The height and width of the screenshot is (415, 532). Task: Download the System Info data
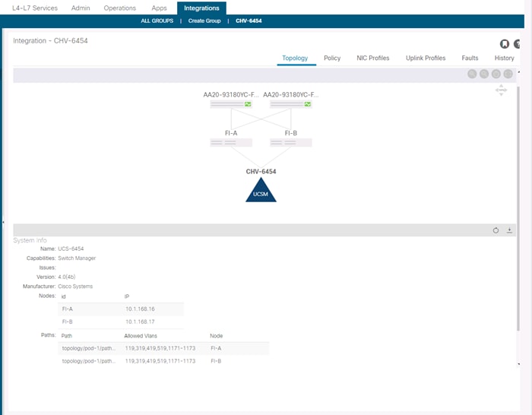coord(509,230)
